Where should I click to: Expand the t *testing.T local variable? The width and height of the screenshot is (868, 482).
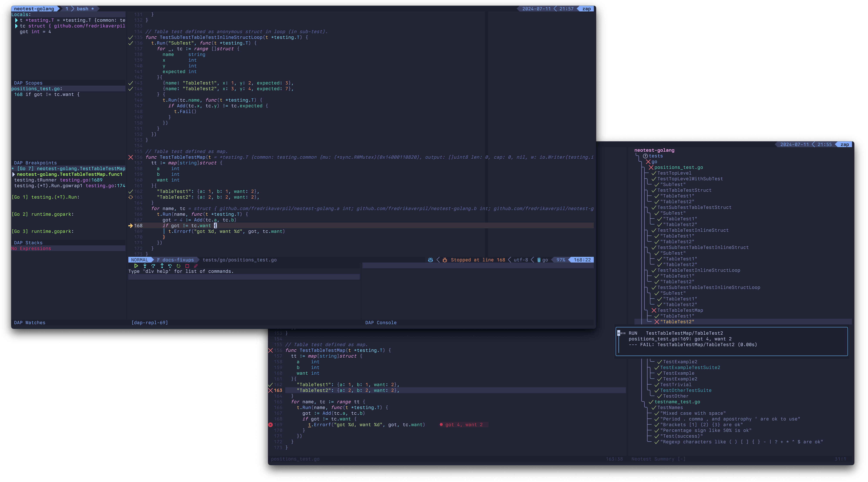pyautogui.click(x=16, y=20)
